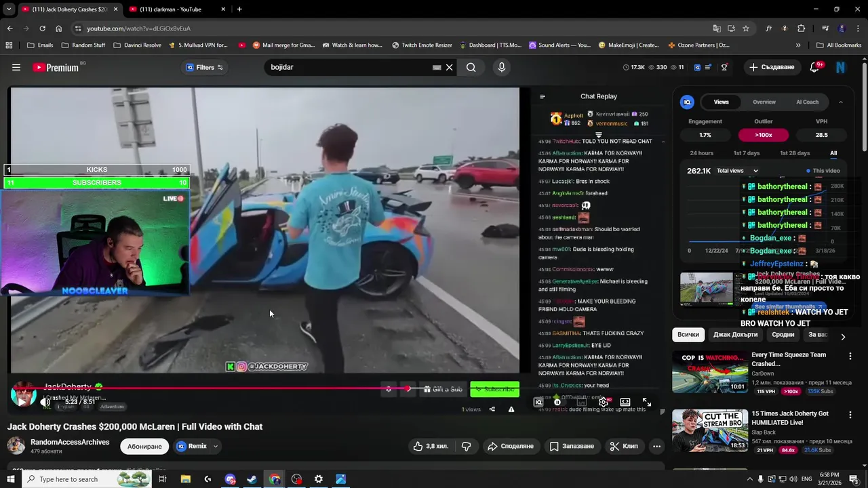
Task: Open the Every Time Squeeze Team Crashed thumbnail
Action: click(x=710, y=372)
